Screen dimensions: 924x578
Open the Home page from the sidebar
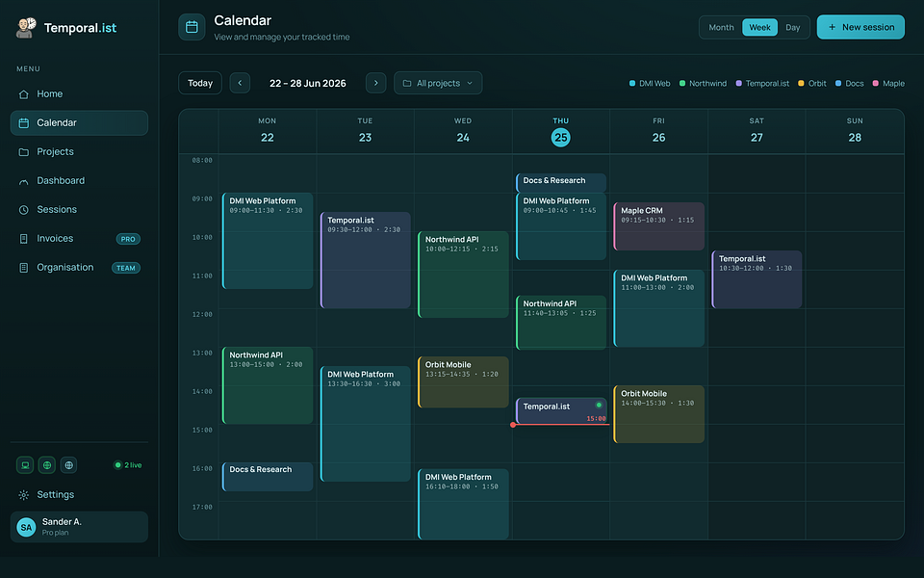[x=79, y=93]
